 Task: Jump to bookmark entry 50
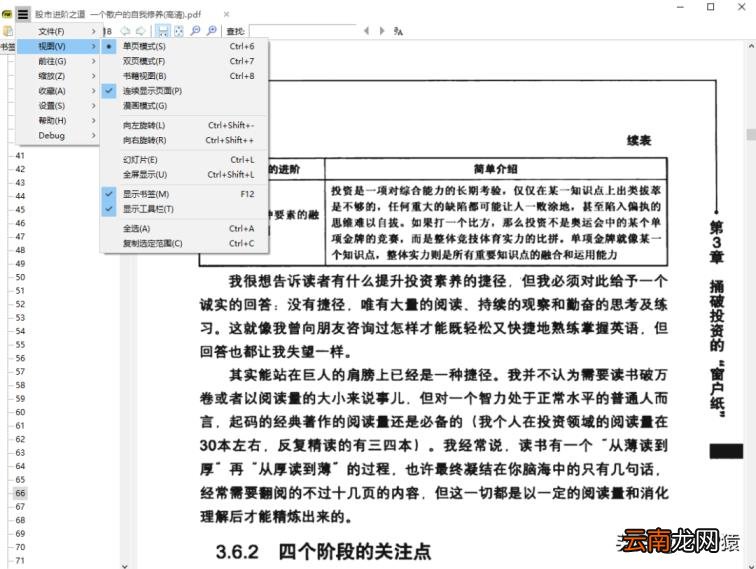coord(20,277)
